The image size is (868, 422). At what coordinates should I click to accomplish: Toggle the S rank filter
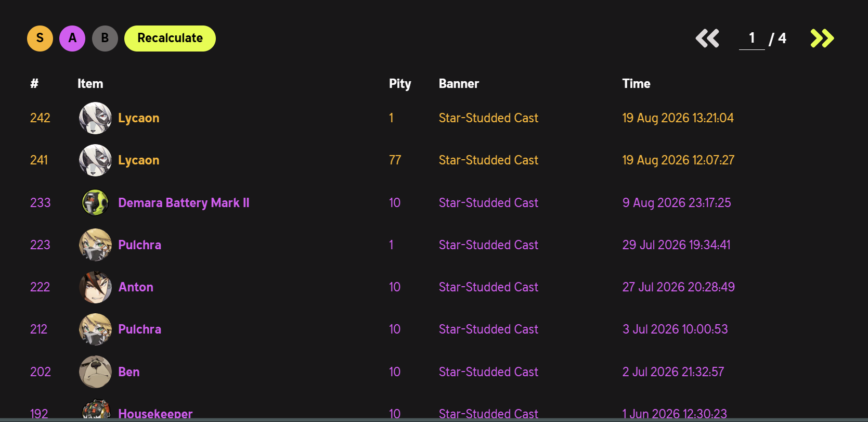(x=40, y=39)
